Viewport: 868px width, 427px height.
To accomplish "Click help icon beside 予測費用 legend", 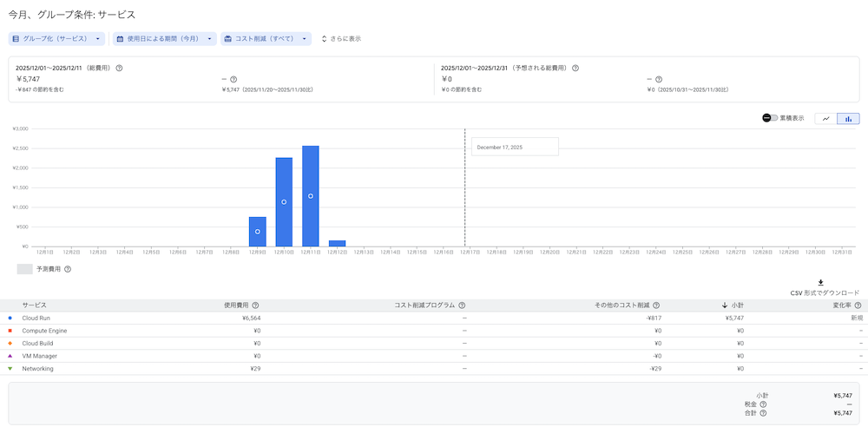I will [68, 269].
